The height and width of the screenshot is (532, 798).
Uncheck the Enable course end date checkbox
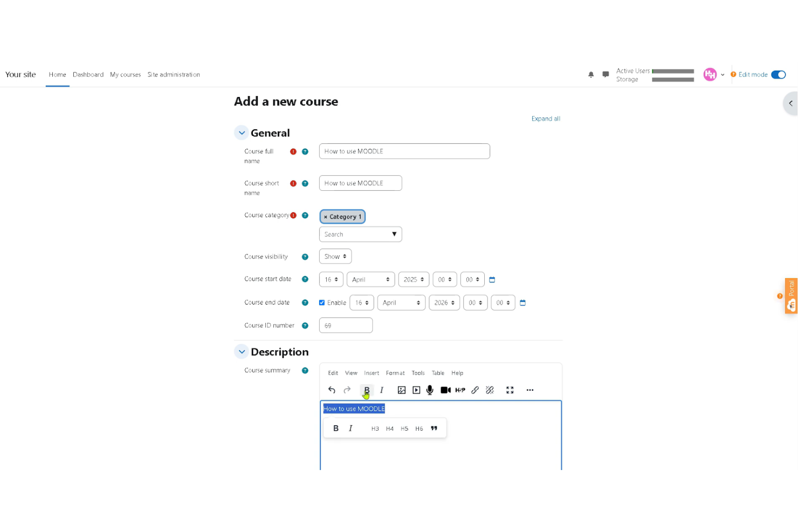point(322,303)
